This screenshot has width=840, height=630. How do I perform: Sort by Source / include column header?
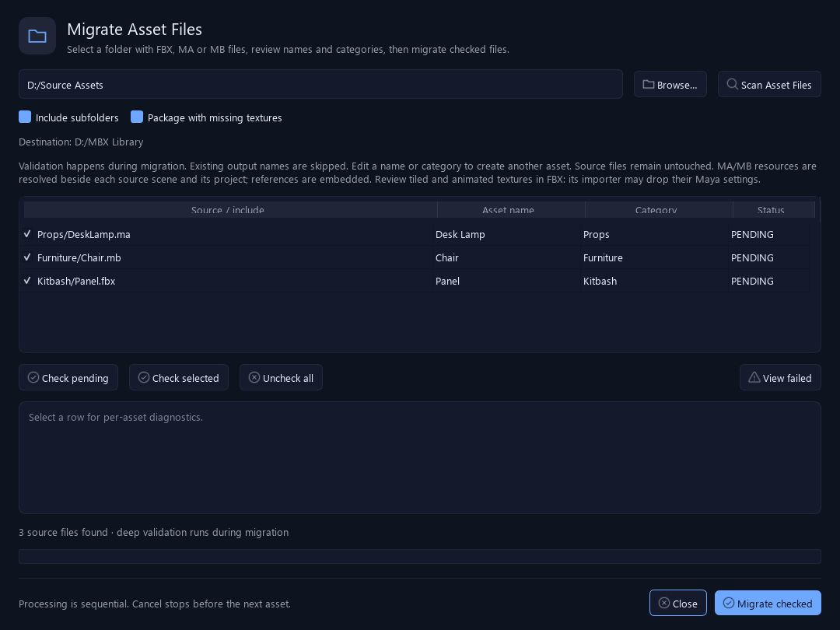click(230, 210)
